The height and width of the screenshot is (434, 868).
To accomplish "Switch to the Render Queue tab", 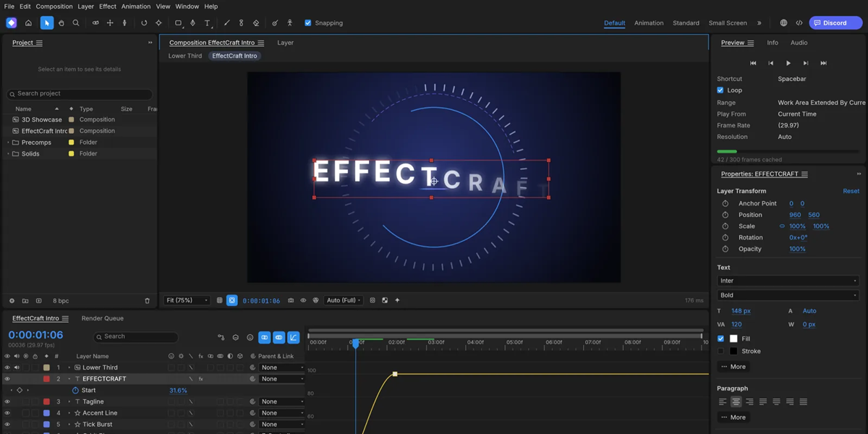I will (x=102, y=318).
